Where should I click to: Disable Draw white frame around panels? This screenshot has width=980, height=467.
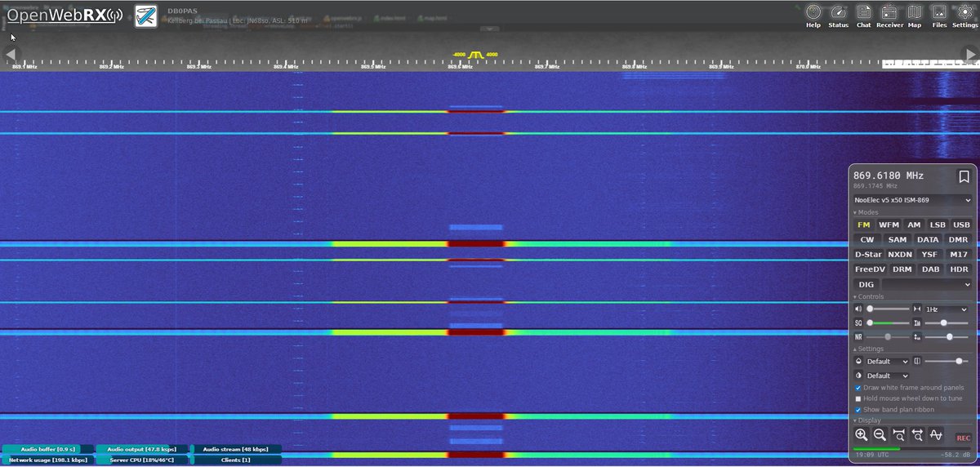click(x=858, y=387)
